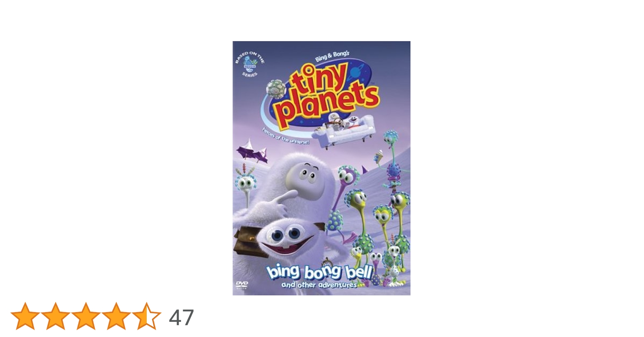Click the 'bing bong bell' title text

pos(319,272)
